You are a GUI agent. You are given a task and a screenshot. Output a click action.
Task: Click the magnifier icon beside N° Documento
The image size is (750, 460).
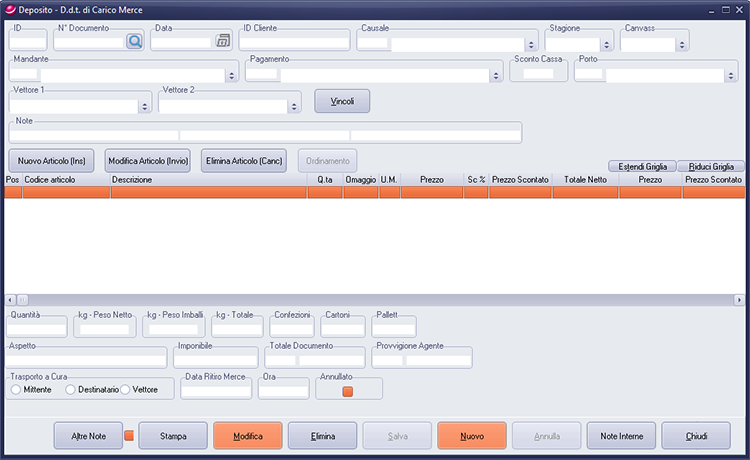(134, 41)
